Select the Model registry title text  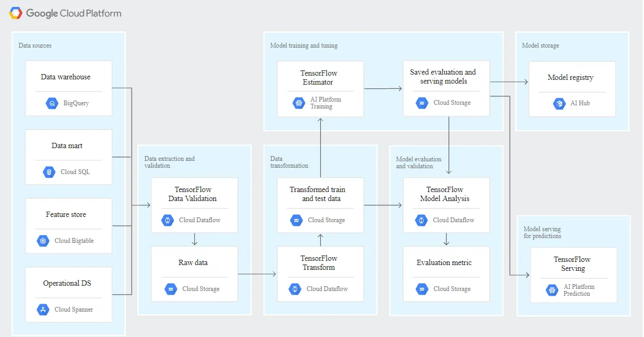point(571,78)
